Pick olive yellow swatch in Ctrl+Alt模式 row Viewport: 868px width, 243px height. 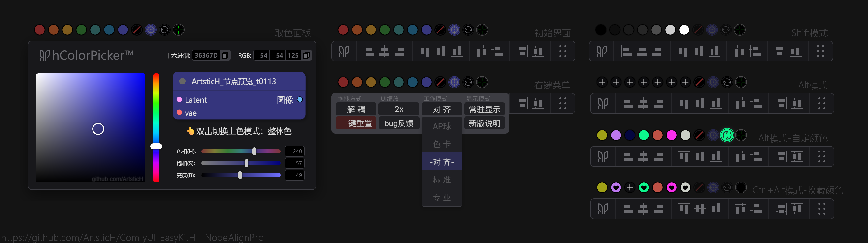coord(602,187)
